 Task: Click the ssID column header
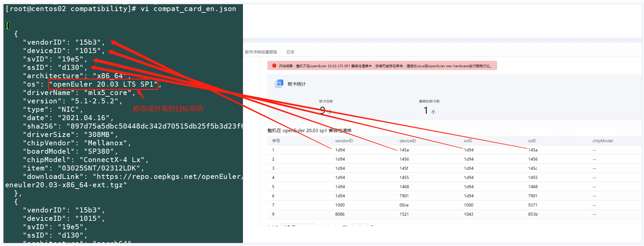532,141
